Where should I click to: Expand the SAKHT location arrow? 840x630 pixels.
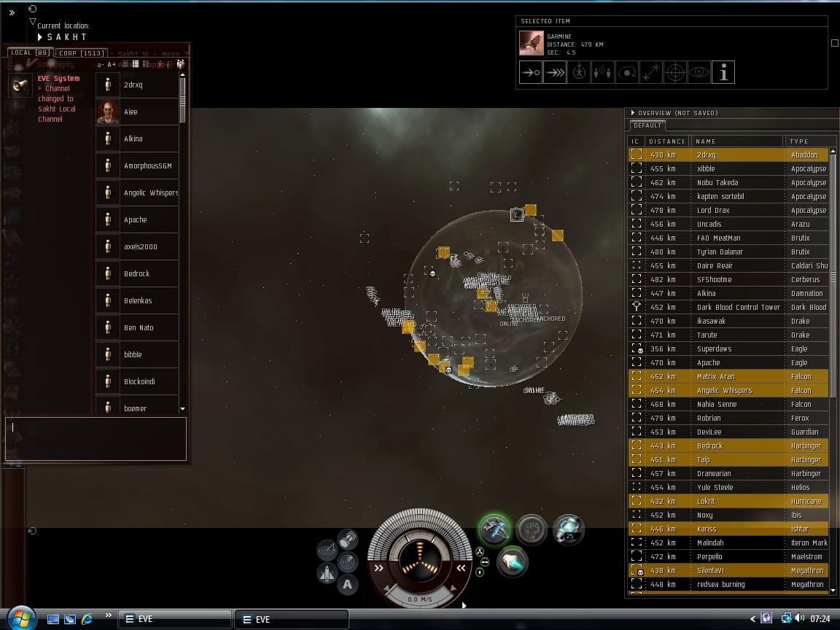point(40,37)
